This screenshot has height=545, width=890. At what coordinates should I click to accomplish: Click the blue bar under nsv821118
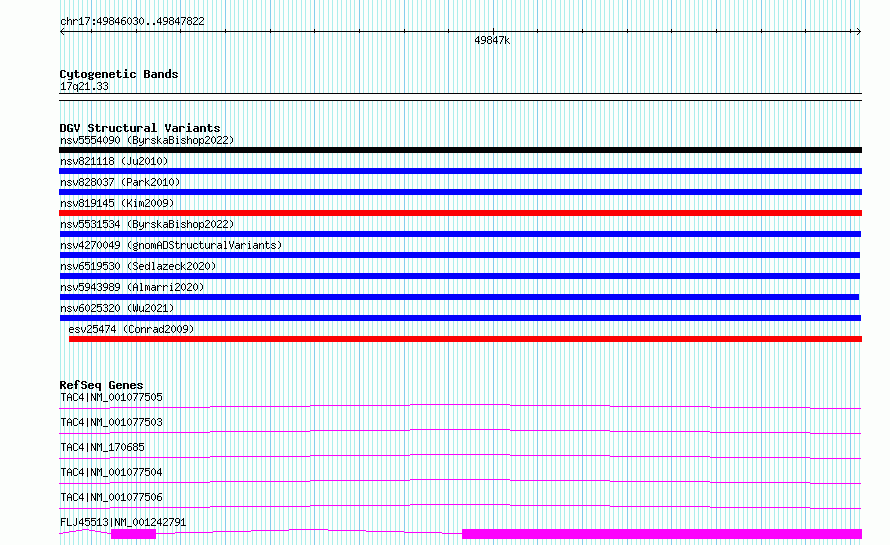pyautogui.click(x=460, y=171)
